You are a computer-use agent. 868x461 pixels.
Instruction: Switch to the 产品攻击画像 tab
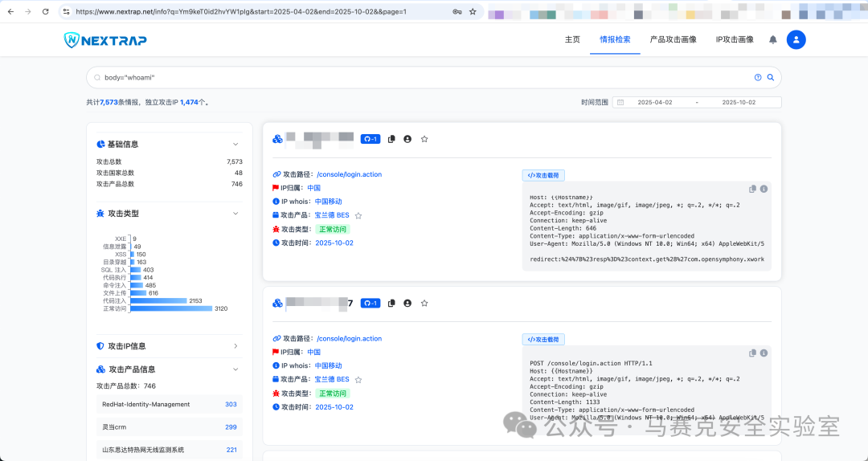click(x=673, y=39)
